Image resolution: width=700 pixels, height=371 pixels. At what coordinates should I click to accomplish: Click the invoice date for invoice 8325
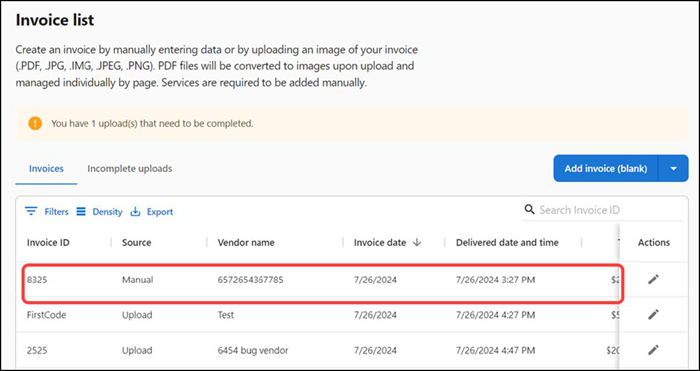[x=375, y=280]
